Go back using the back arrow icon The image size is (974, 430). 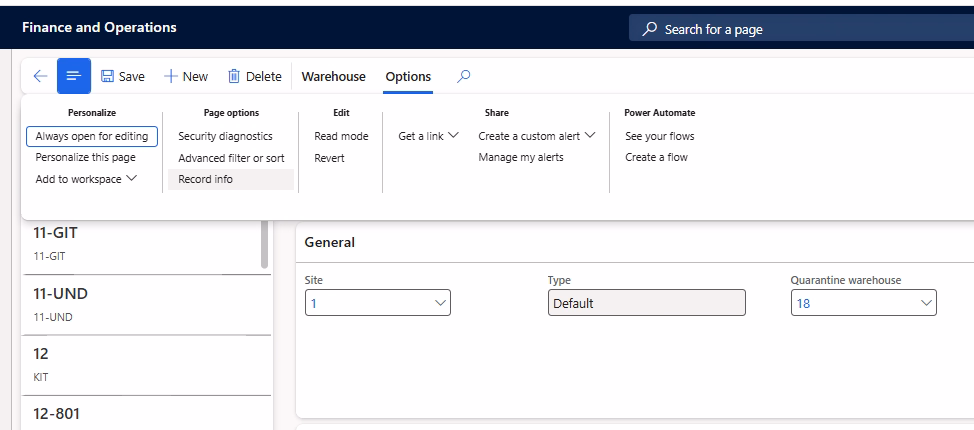[40, 76]
